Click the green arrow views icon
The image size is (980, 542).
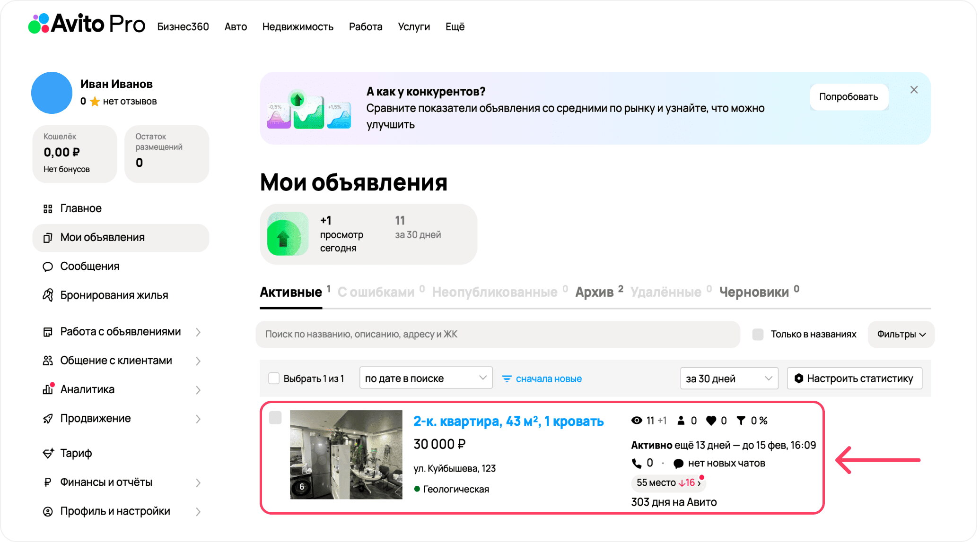click(288, 234)
